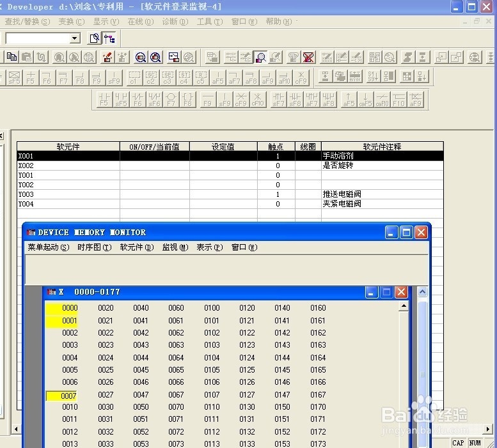Insert application instruction F8 brackets
Viewport: 497px width, 448px height.
click(x=187, y=100)
